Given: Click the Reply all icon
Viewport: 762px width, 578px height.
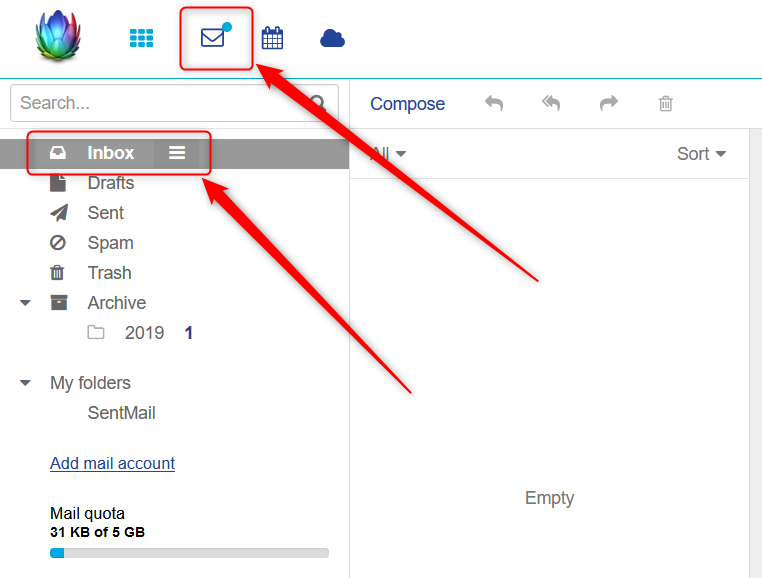Looking at the screenshot, I should [x=551, y=103].
